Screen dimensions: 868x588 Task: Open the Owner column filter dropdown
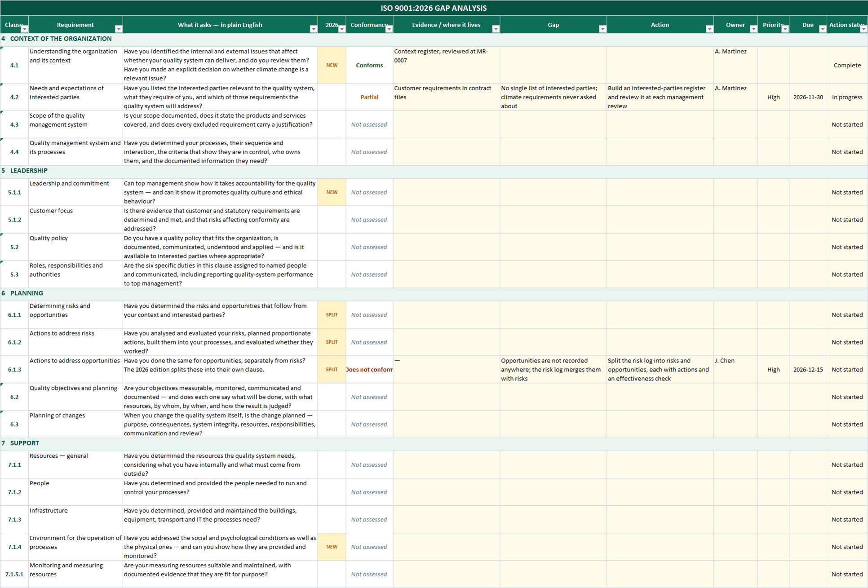tap(753, 29)
